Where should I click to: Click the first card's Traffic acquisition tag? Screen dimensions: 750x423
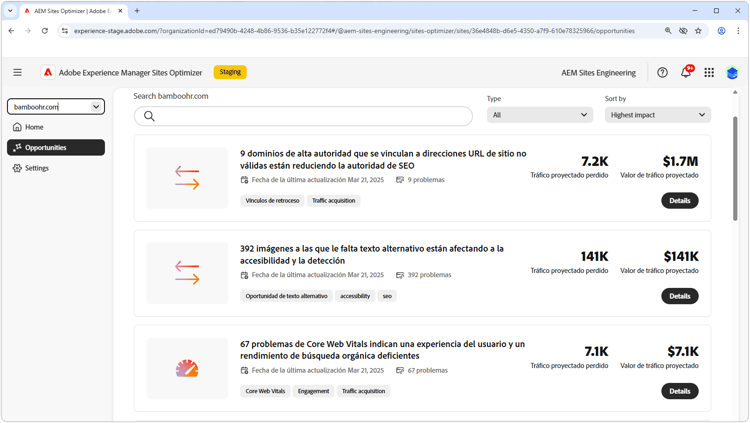click(333, 200)
